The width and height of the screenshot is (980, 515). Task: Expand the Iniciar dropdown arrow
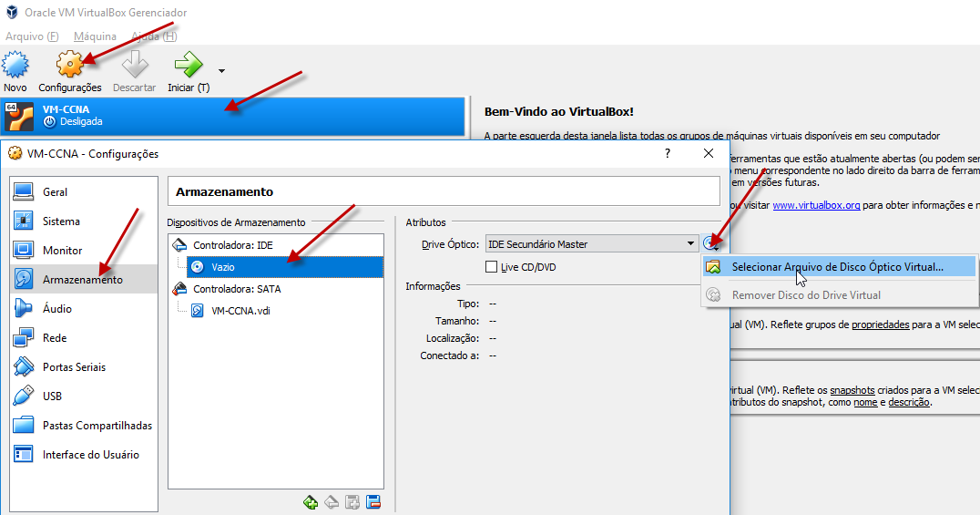point(221,71)
